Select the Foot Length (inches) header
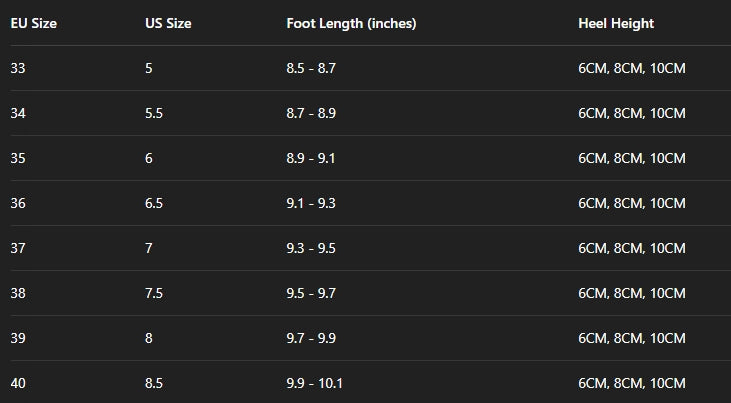The width and height of the screenshot is (731, 403). (x=351, y=23)
